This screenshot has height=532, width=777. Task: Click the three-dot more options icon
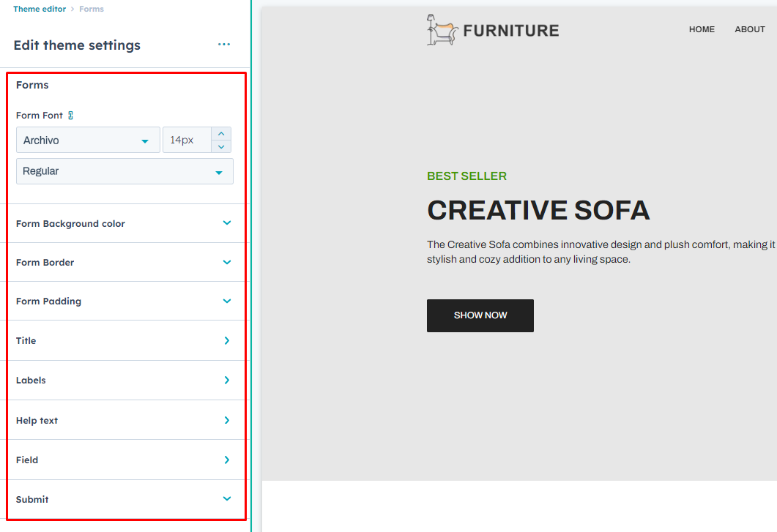(224, 45)
